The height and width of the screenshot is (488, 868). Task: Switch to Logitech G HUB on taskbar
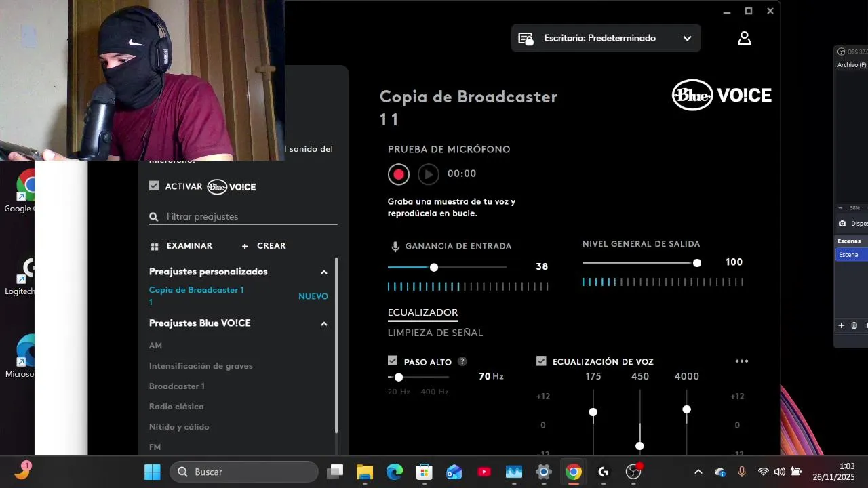tap(604, 472)
